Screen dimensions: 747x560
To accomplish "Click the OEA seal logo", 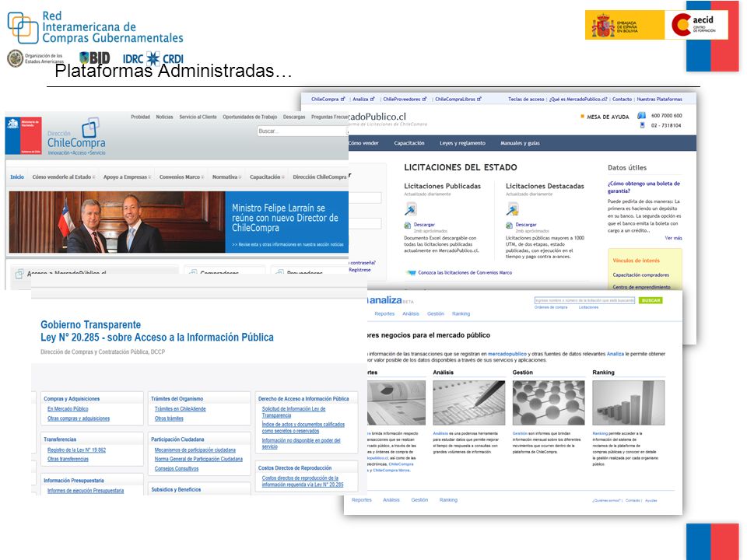I will point(16,58).
